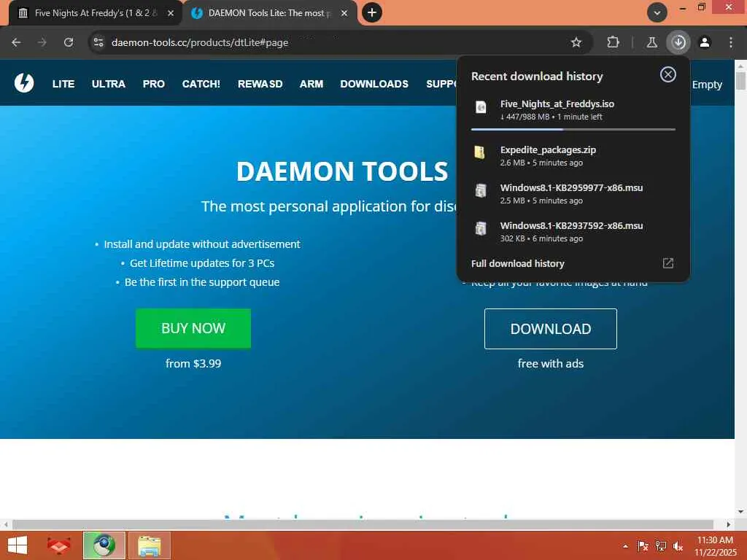This screenshot has height=560, width=747.
Task: Close the Five Nights At Freddy's tab
Action: [x=171, y=13]
